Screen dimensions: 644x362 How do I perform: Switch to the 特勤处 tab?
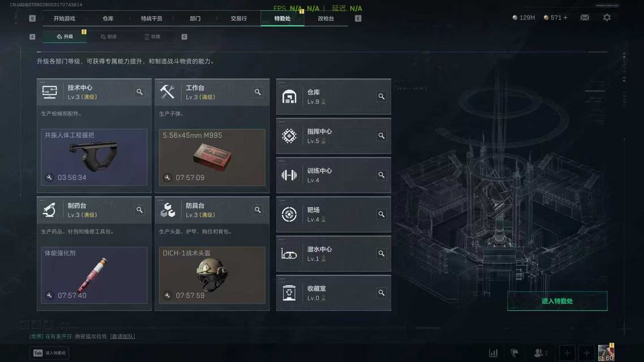pos(282,18)
